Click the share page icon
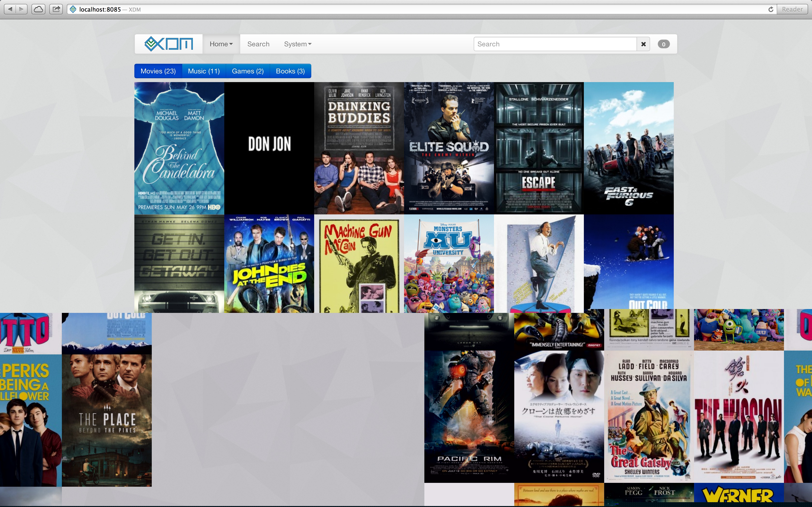Viewport: 812px width, 507px height. click(x=56, y=9)
